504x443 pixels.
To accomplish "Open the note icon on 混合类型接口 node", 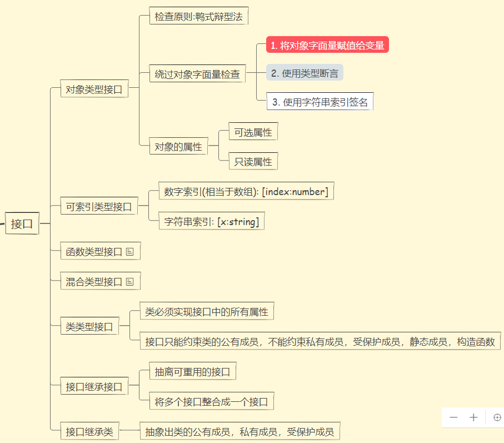I will (131, 281).
